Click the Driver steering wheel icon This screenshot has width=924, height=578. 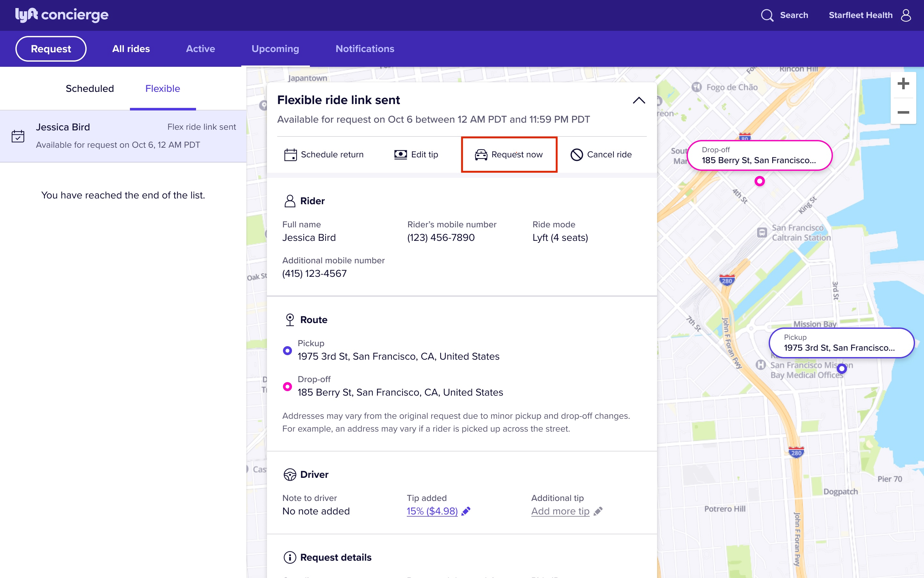[x=290, y=474]
